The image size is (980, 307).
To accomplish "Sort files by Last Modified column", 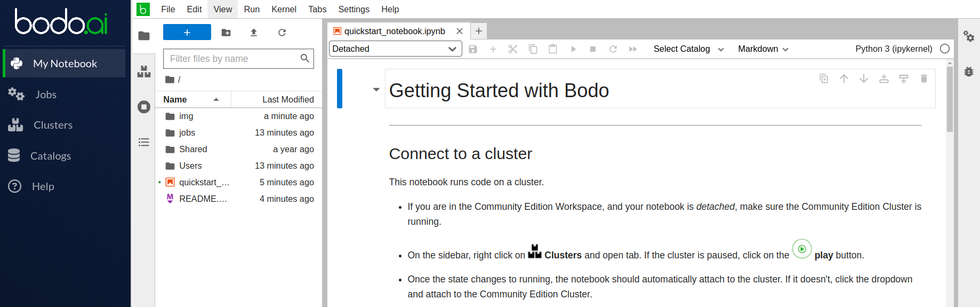I will click(x=287, y=99).
